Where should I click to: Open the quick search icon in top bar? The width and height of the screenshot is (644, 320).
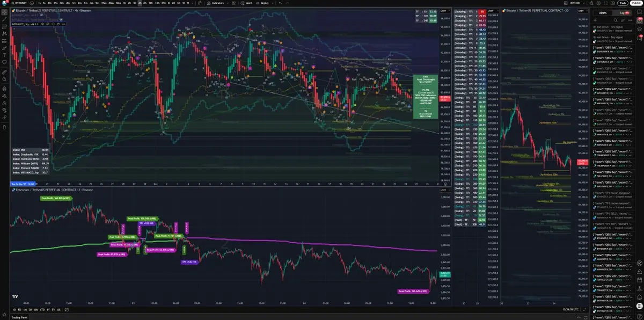click(x=591, y=3)
